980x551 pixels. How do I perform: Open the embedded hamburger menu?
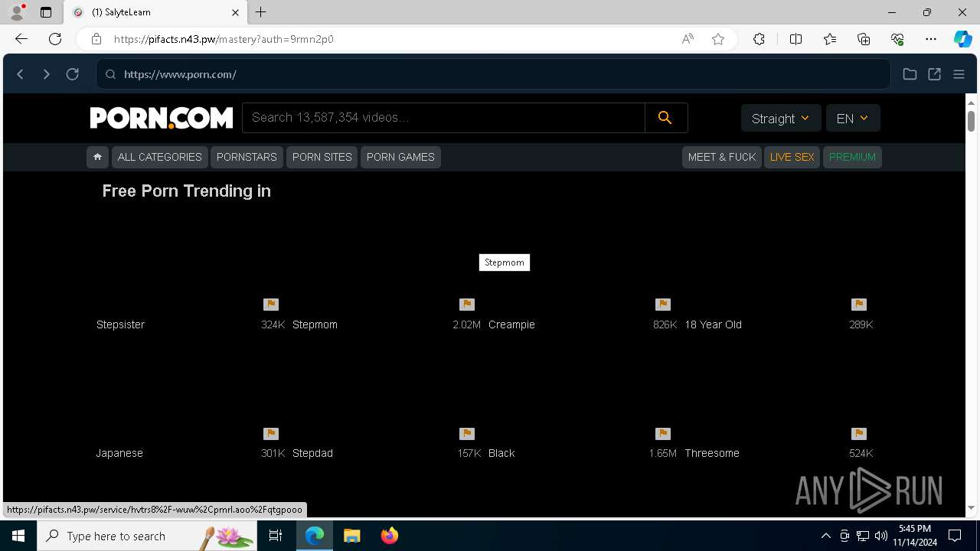coord(959,74)
